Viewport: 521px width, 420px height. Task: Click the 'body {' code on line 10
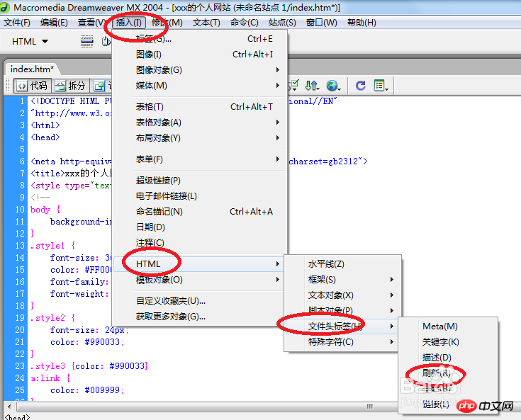tap(45, 210)
